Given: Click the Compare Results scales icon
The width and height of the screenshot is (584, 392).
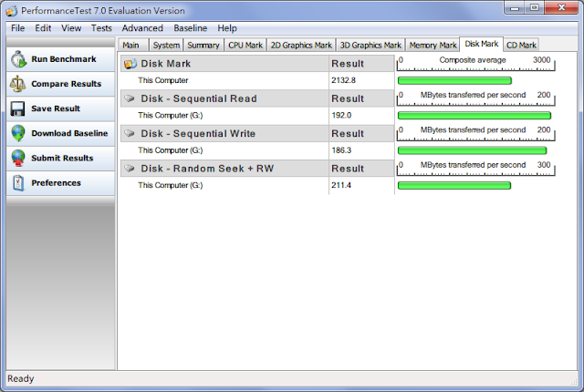Looking at the screenshot, I should [17, 84].
